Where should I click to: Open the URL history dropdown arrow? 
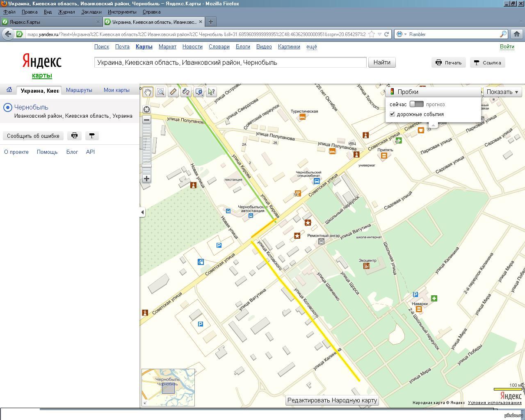[x=379, y=34]
